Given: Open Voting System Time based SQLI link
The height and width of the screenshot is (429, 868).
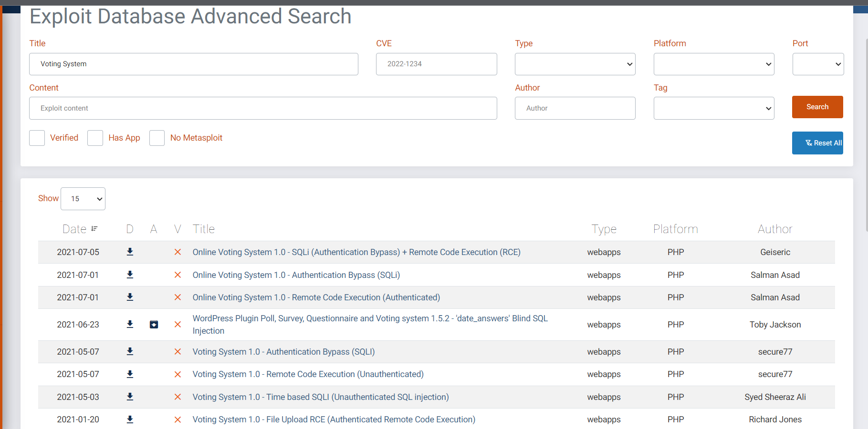Looking at the screenshot, I should point(321,397).
